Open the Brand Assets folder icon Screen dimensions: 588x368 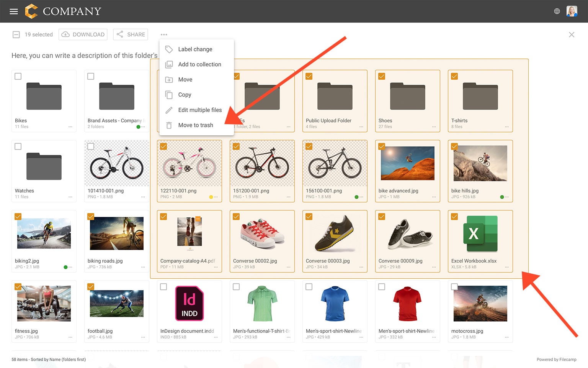(x=117, y=96)
